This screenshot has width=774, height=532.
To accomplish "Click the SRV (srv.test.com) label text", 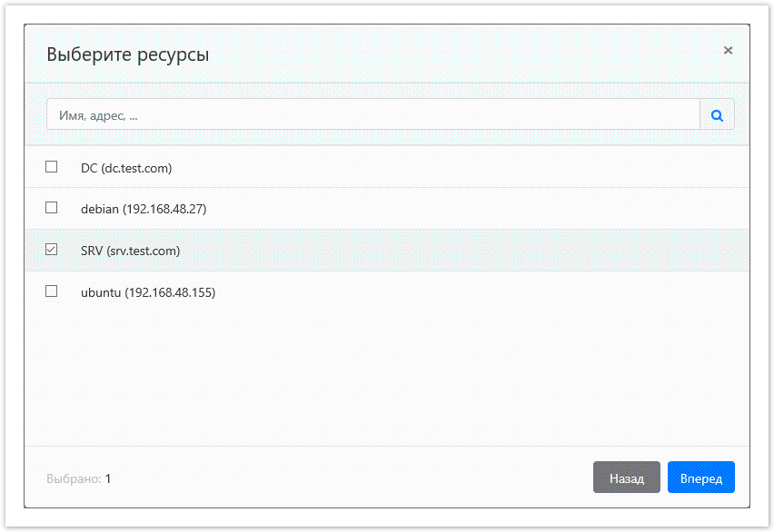I will (x=130, y=251).
